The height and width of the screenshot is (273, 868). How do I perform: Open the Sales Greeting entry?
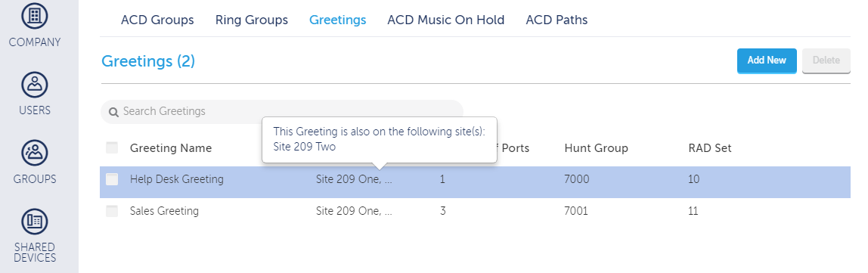pyautogui.click(x=164, y=210)
